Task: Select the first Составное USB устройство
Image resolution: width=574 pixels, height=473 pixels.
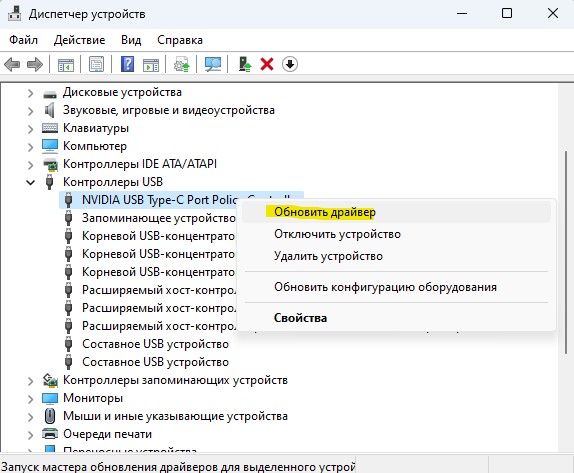Action: (x=155, y=344)
